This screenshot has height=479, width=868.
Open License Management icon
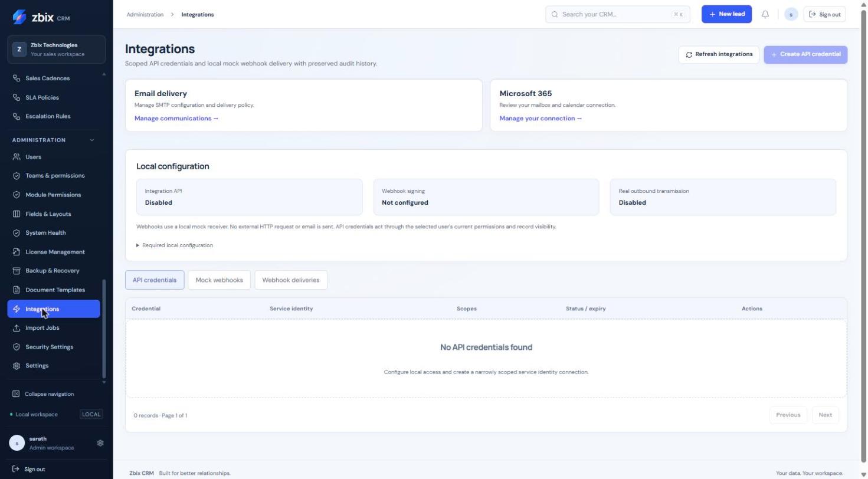coord(17,252)
